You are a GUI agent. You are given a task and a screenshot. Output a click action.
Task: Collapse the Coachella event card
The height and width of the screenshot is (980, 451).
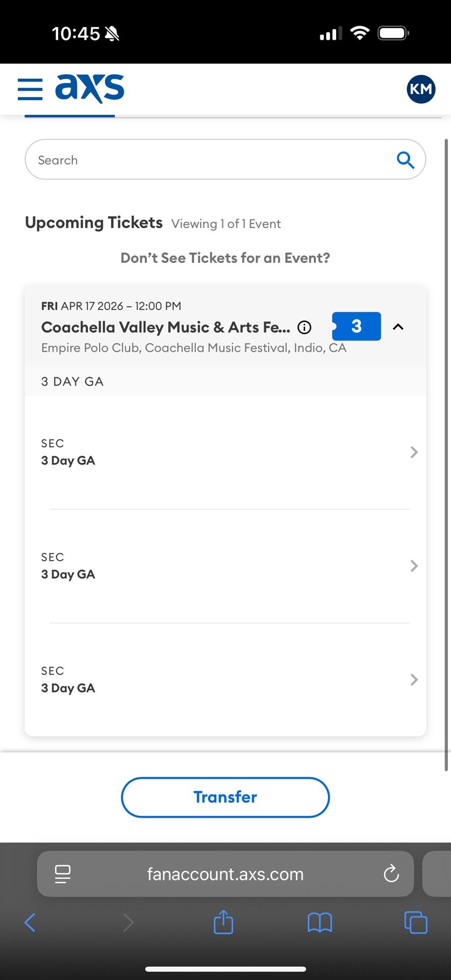pyautogui.click(x=398, y=327)
